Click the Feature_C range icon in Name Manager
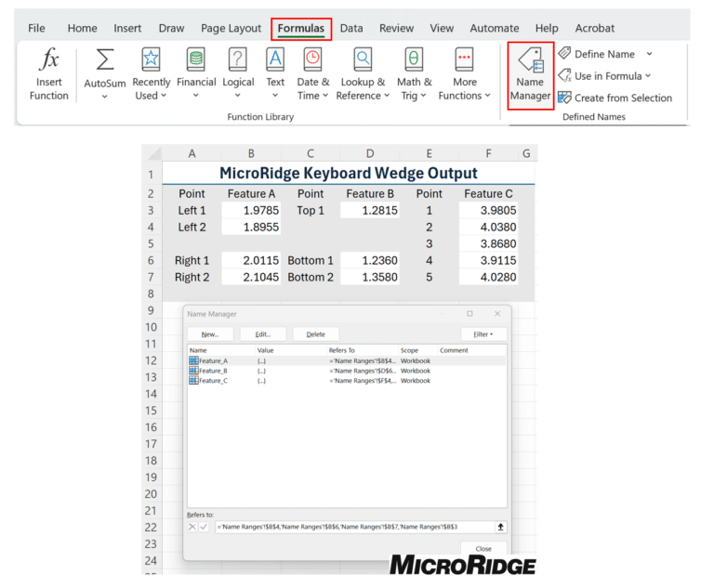714x588 pixels. tap(193, 381)
